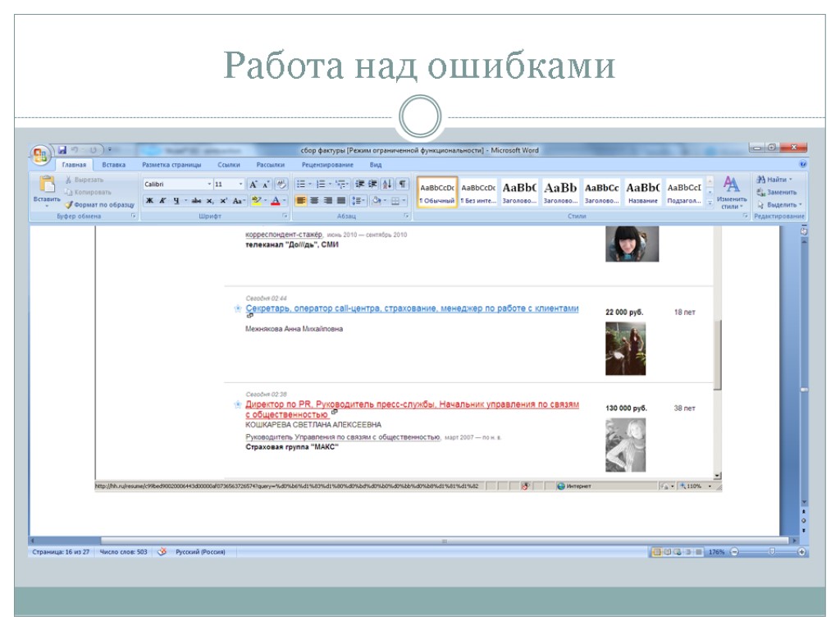The image size is (840, 630).
Task: Justify the paragraph text
Action: coord(340,201)
